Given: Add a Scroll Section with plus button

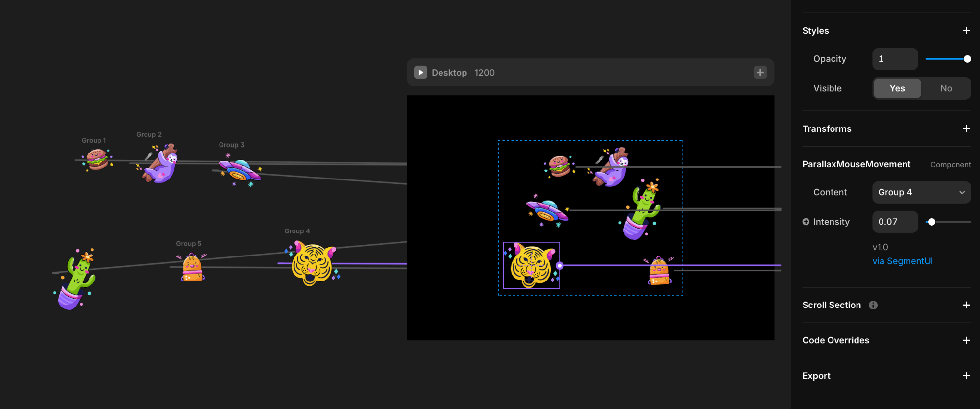Looking at the screenshot, I should (966, 305).
